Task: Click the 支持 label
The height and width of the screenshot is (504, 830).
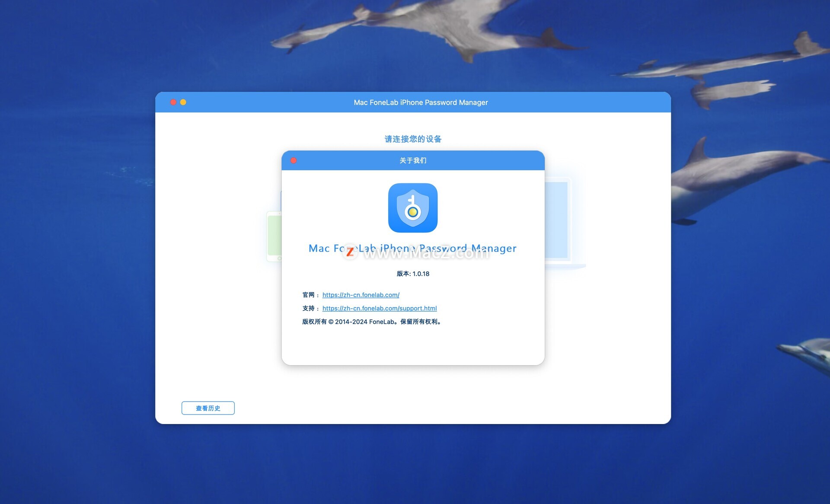Action: (308, 308)
